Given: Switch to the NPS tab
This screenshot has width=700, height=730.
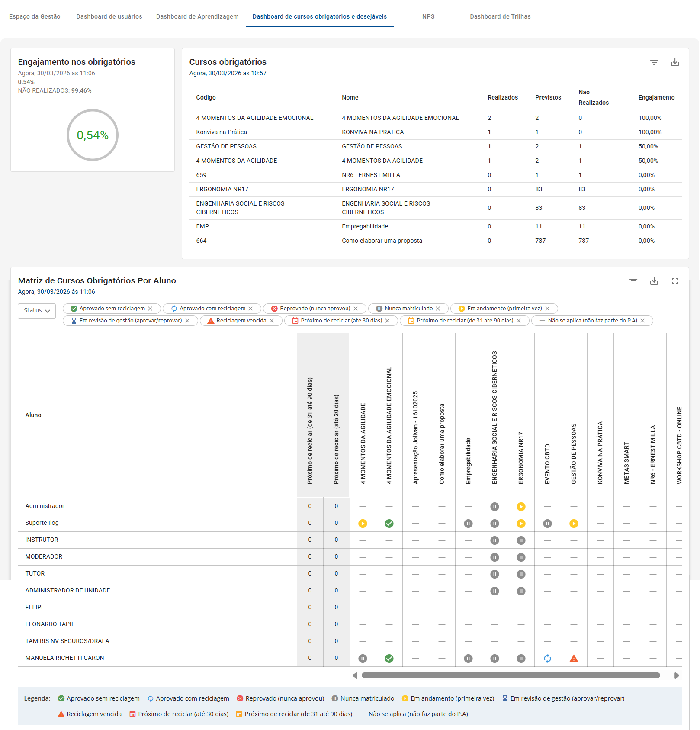Looking at the screenshot, I should 428,17.
